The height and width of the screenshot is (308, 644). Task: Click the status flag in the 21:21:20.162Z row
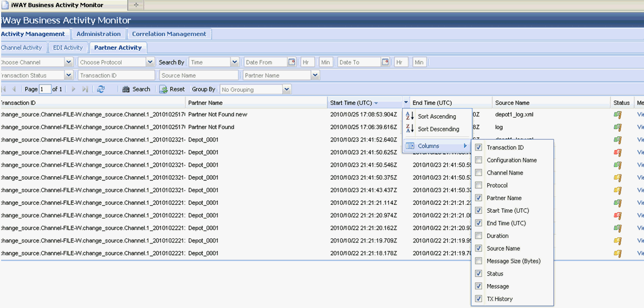click(x=617, y=228)
